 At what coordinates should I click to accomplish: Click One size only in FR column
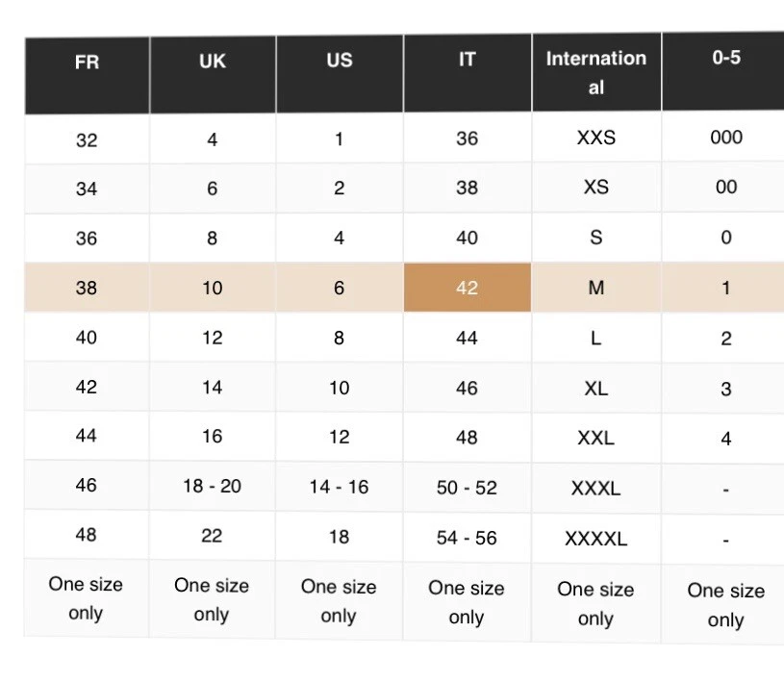click(x=87, y=598)
